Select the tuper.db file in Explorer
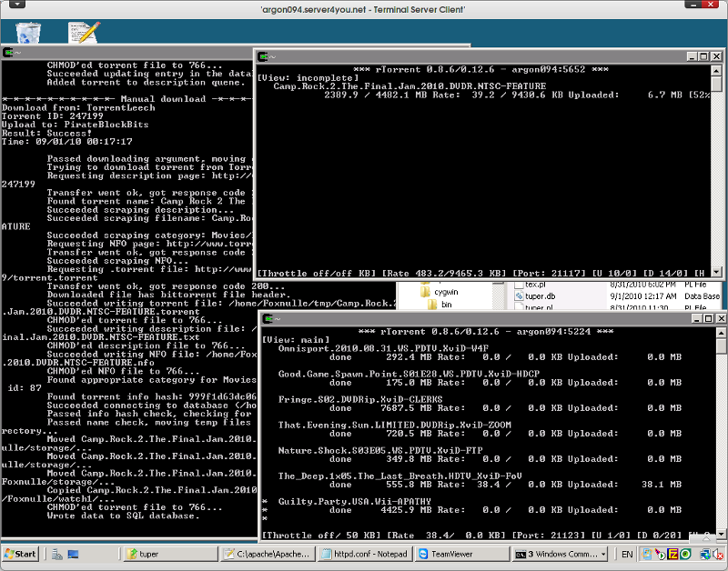The image size is (728, 571). [541, 296]
